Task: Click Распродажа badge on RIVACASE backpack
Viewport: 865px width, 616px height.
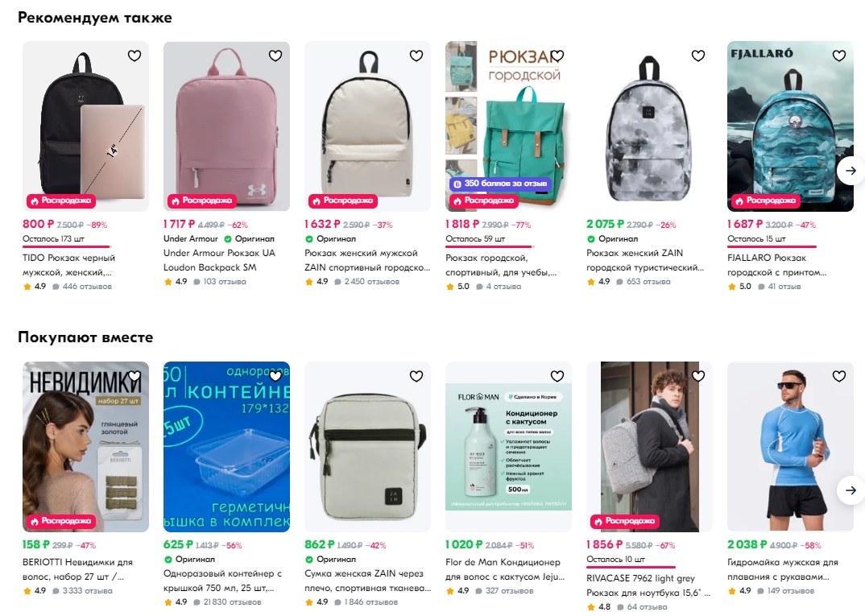Action: [x=624, y=521]
